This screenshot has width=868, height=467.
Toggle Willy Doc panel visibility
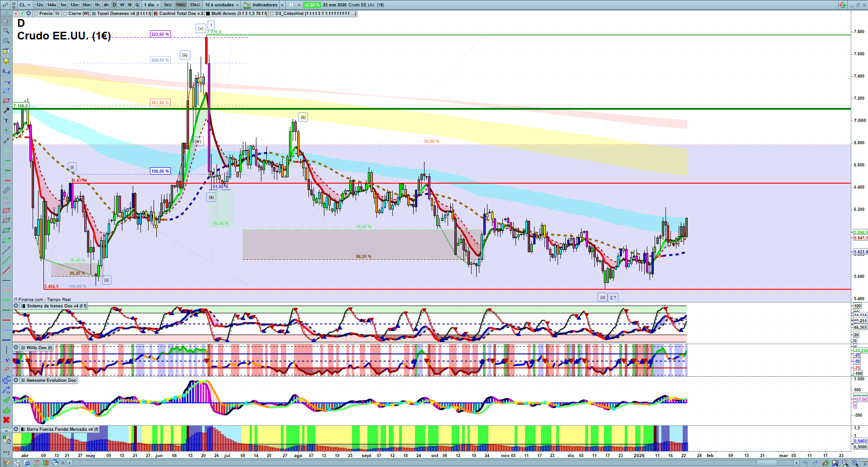[x=23, y=348]
